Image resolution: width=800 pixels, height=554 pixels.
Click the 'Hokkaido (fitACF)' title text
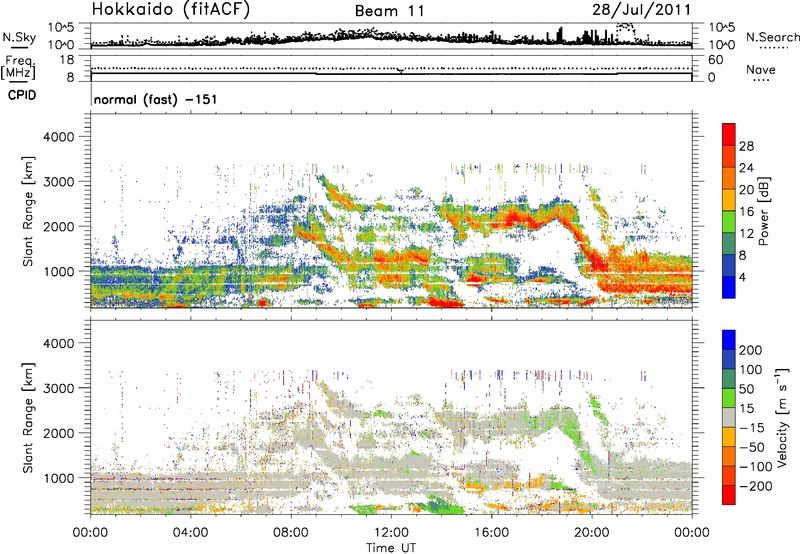tap(171, 10)
